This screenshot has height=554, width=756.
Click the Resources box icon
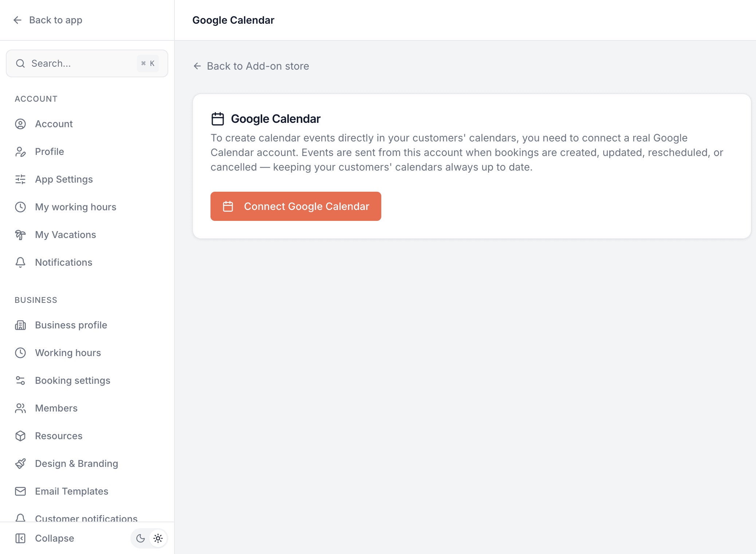coord(20,436)
